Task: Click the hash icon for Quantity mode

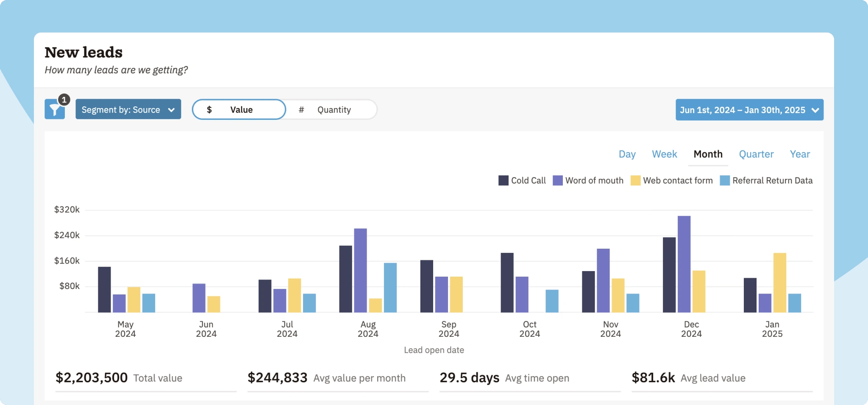Action: click(x=301, y=109)
